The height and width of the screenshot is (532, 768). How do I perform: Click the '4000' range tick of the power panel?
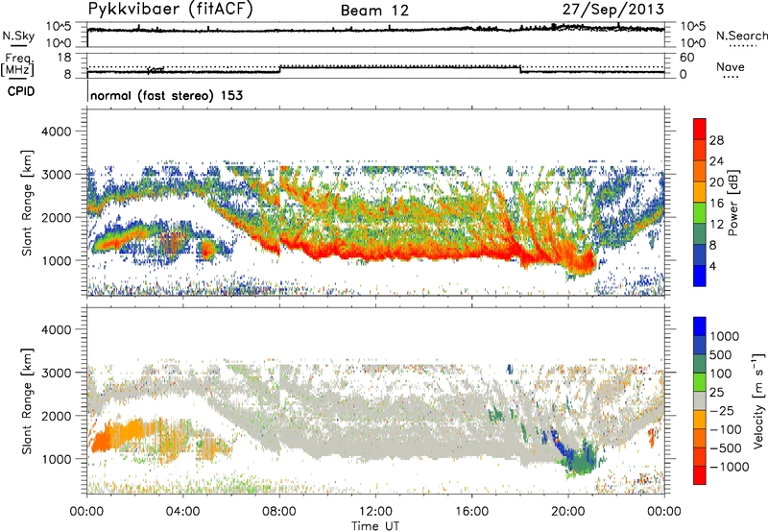point(57,132)
